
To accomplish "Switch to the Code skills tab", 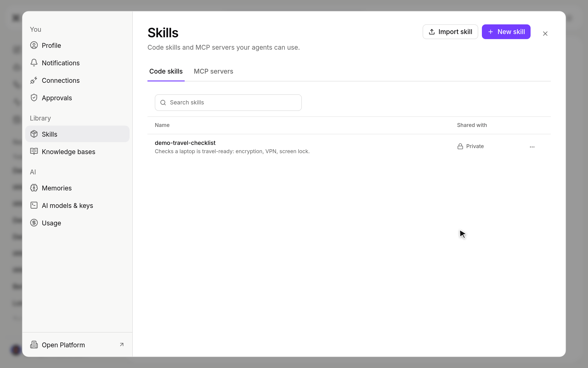I will (x=166, y=71).
